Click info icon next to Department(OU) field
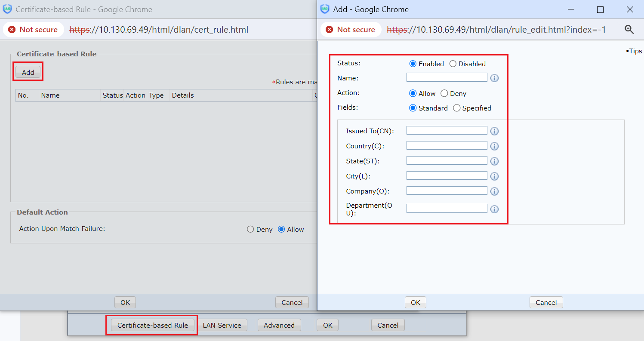Image resolution: width=644 pixels, height=341 pixels. pos(494,209)
